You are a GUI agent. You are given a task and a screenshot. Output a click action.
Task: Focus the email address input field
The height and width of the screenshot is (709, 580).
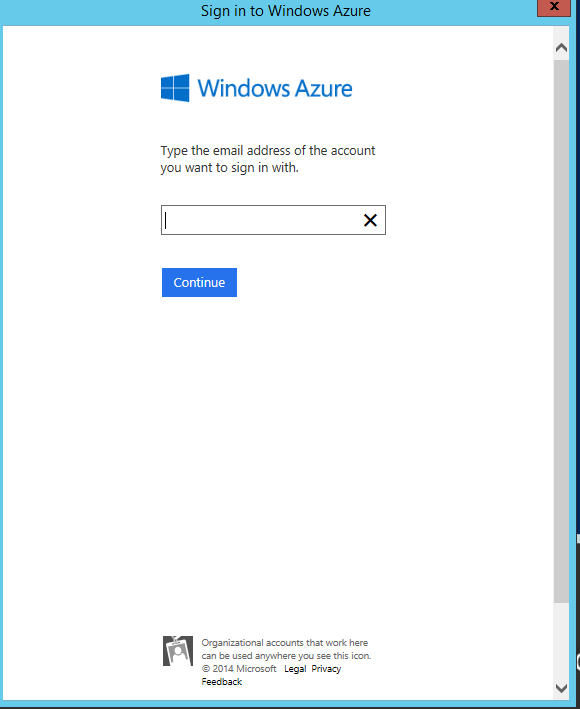(273, 220)
